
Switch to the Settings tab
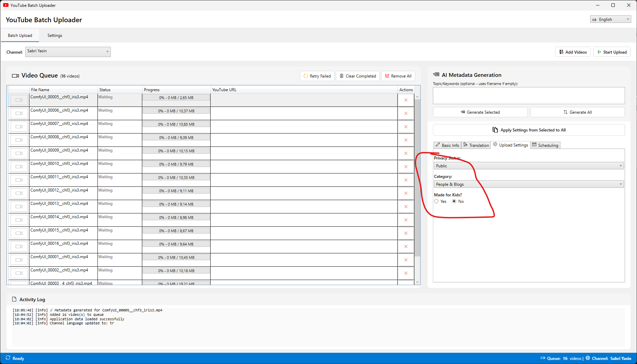(x=55, y=36)
